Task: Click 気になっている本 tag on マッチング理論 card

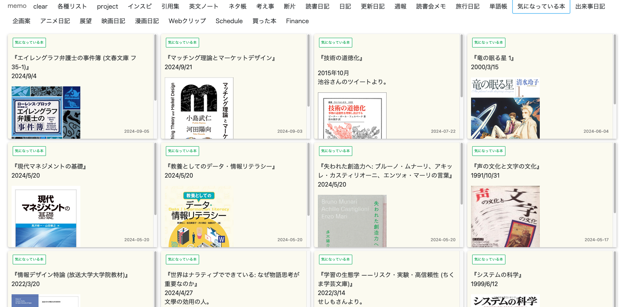Action: (x=182, y=43)
